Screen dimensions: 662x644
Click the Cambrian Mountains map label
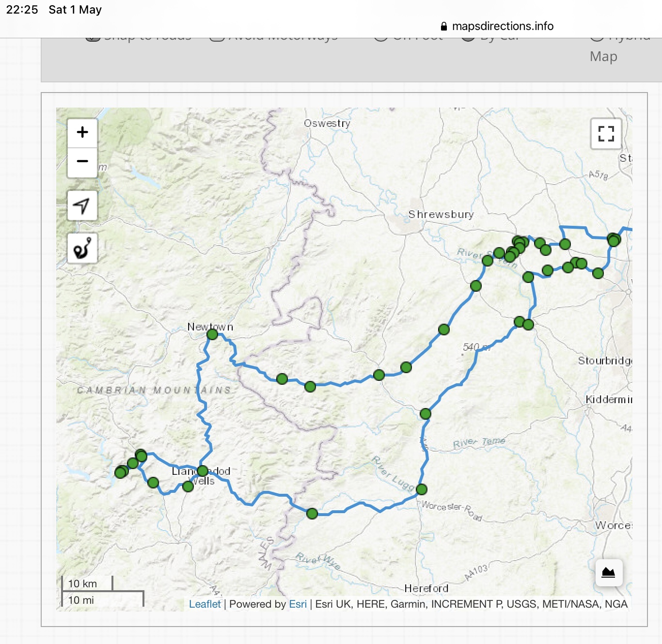click(154, 390)
